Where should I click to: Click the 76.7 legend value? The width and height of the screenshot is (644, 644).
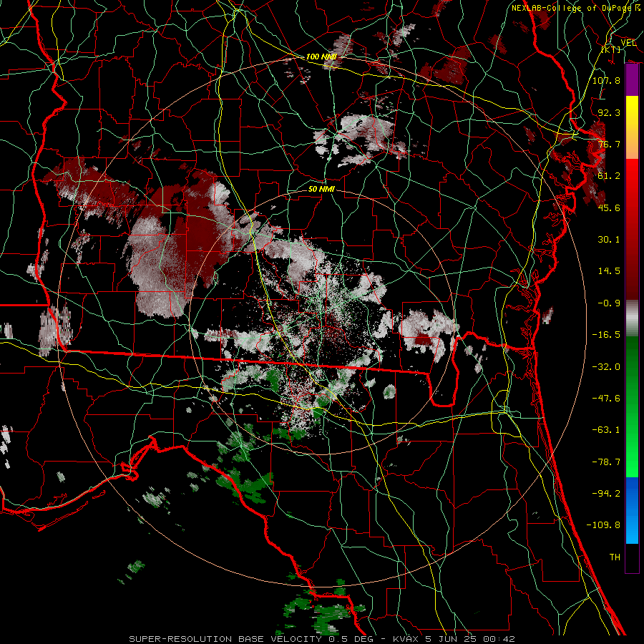[x=609, y=144]
